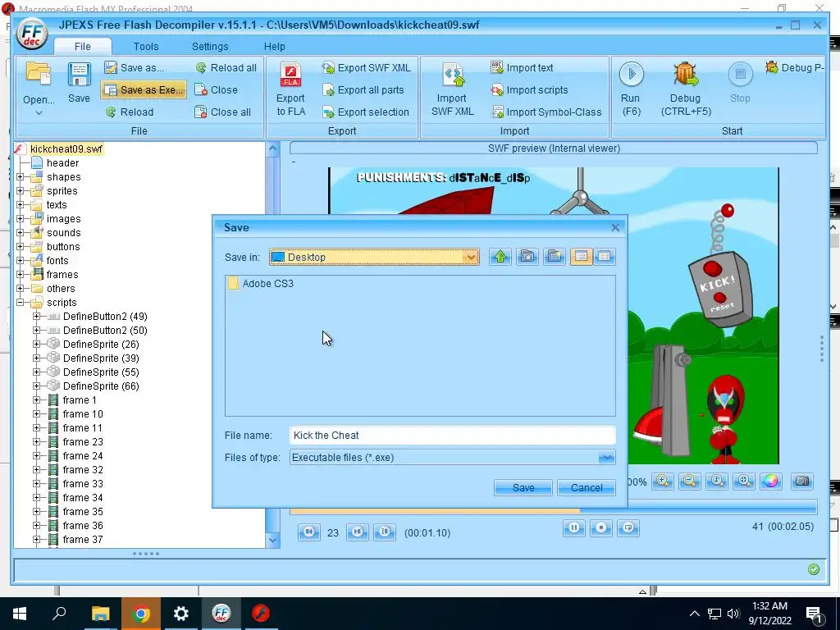Viewport: 840px width, 630px height.
Task: Select header in the tree
Action: [x=62, y=163]
